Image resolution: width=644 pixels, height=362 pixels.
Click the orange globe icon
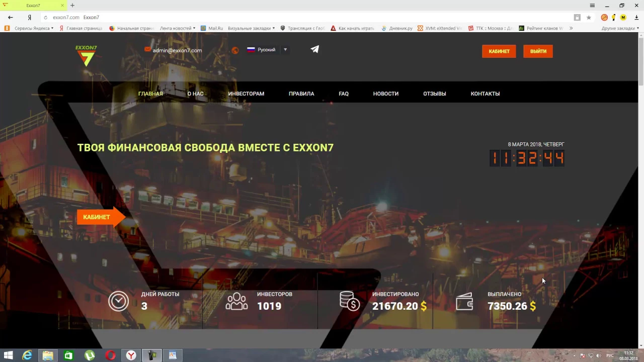(x=235, y=50)
